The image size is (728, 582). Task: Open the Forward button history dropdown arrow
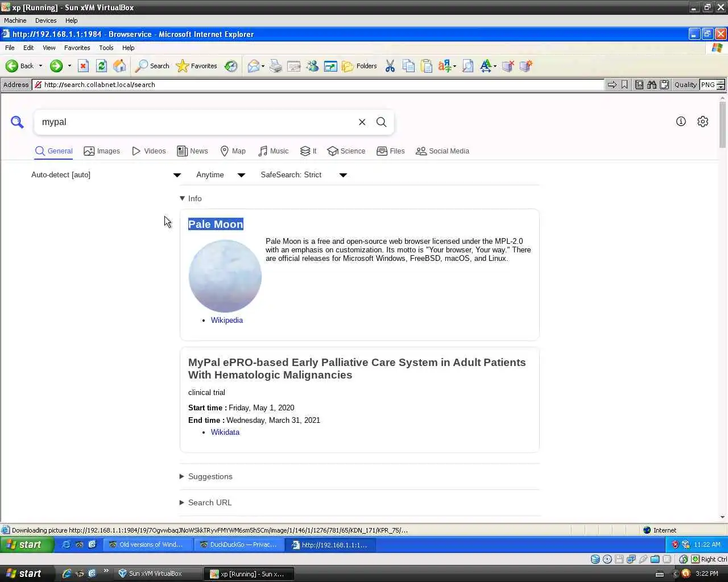point(69,66)
